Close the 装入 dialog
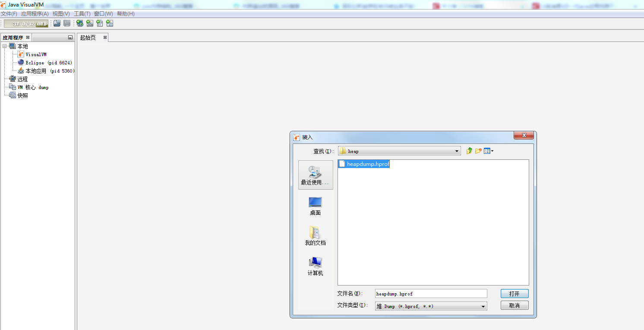This screenshot has height=330, width=644. (524, 136)
